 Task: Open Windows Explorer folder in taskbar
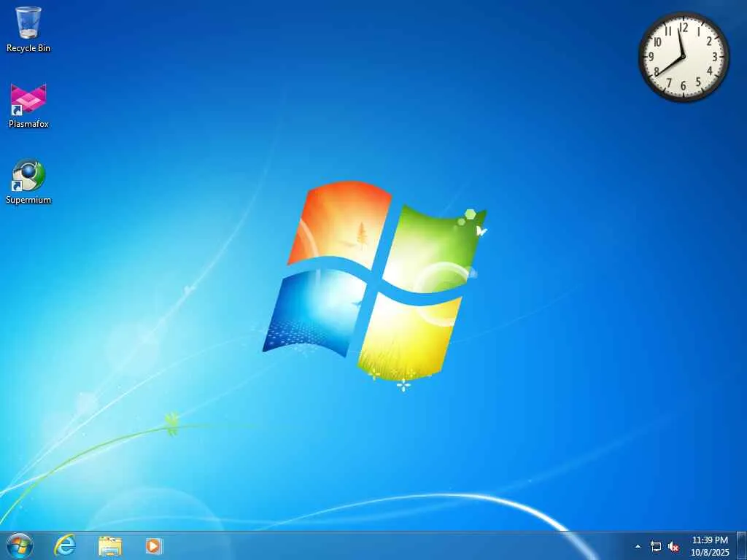pyautogui.click(x=110, y=546)
